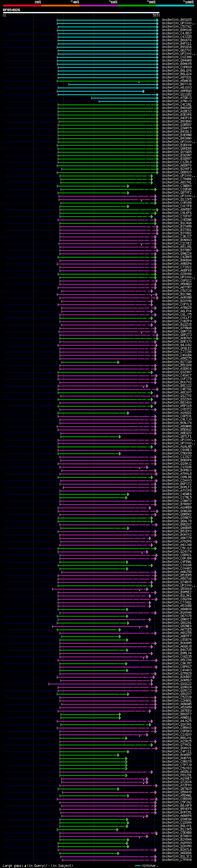Select hit label UniRef100_Q1K341
The height and width of the screenshot is (868, 197).
coord(177,725)
